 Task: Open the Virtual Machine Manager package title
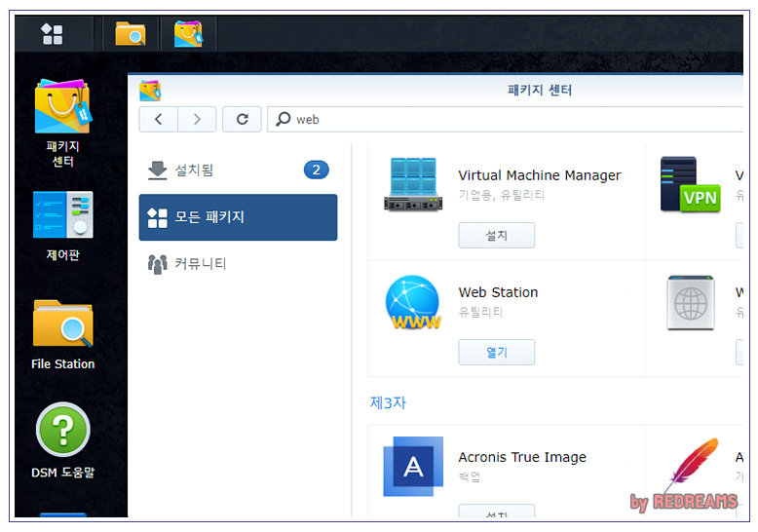click(539, 175)
